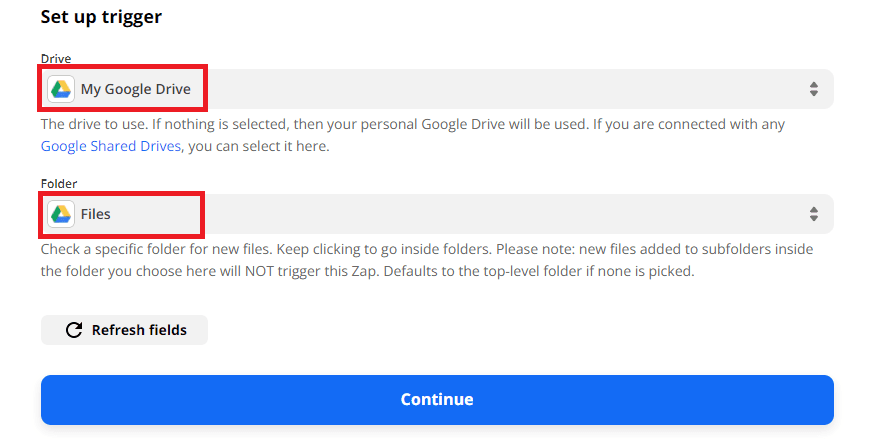
Task: Click the Google Drive icon beside Files
Action: (61, 214)
